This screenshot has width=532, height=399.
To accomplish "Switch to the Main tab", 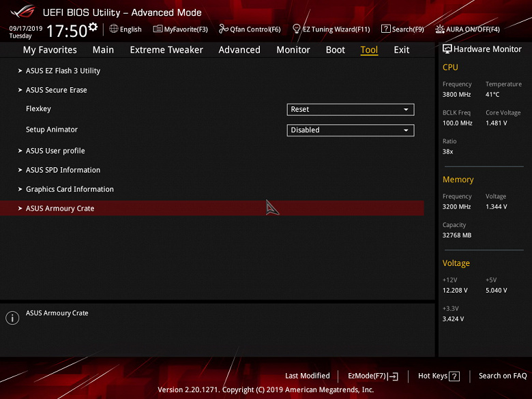I will 103,50.
